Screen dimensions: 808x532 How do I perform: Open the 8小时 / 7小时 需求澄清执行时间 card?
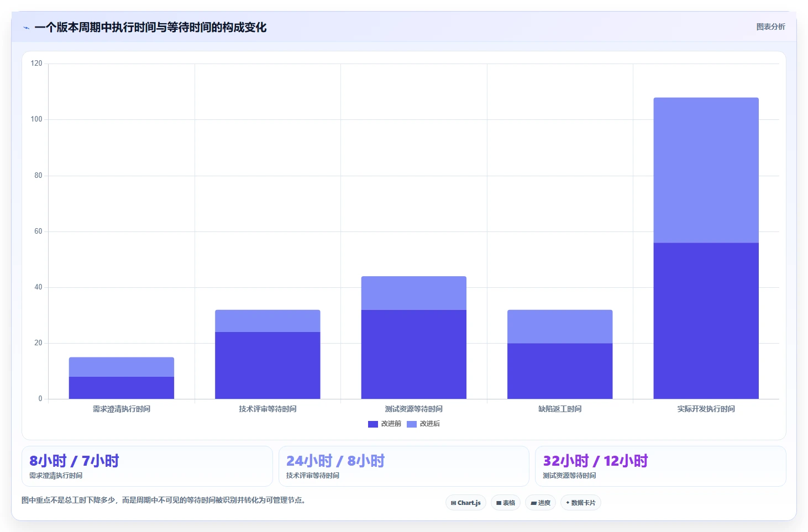[147, 466]
